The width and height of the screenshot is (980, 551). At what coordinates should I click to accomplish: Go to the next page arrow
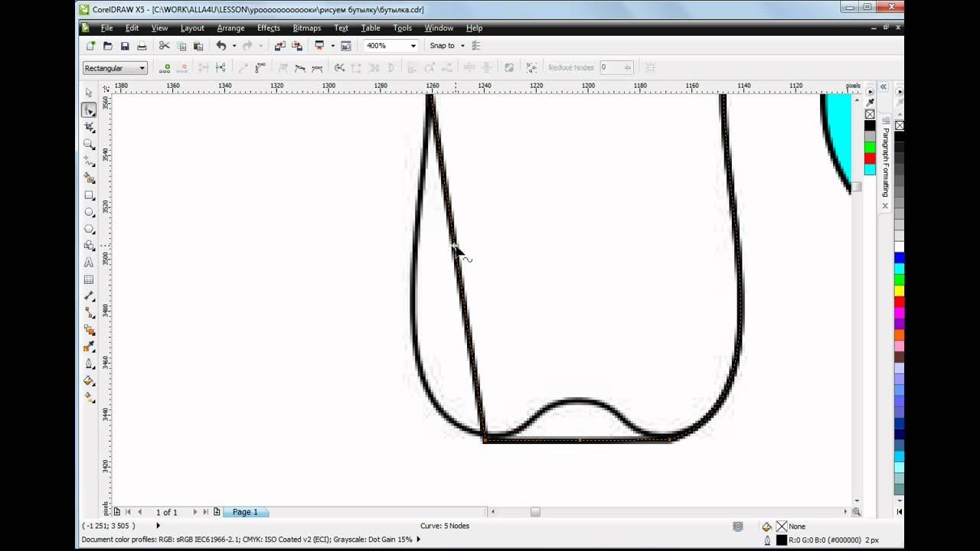194,512
